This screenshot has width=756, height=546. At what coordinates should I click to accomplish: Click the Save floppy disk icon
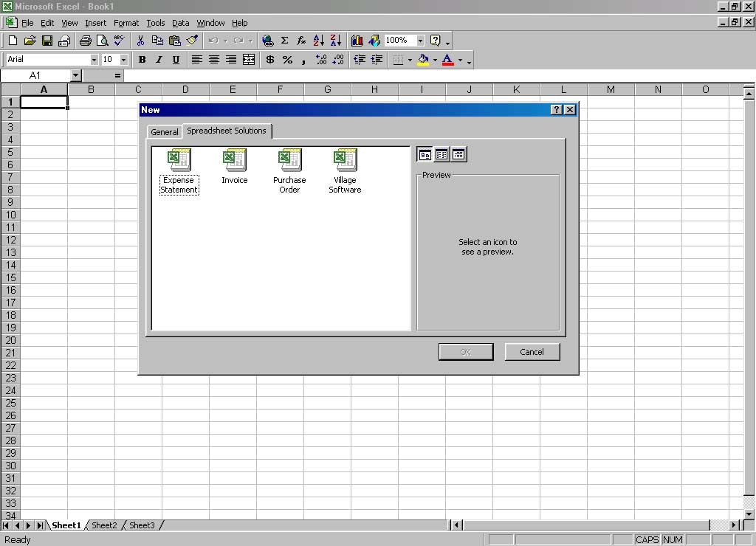click(x=47, y=41)
